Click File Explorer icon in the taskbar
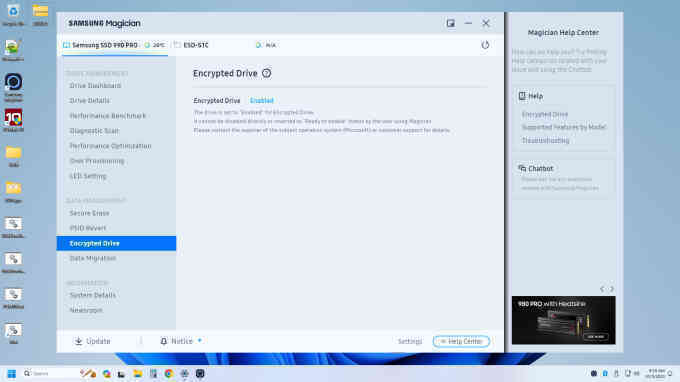The width and height of the screenshot is (680, 382). click(137, 373)
